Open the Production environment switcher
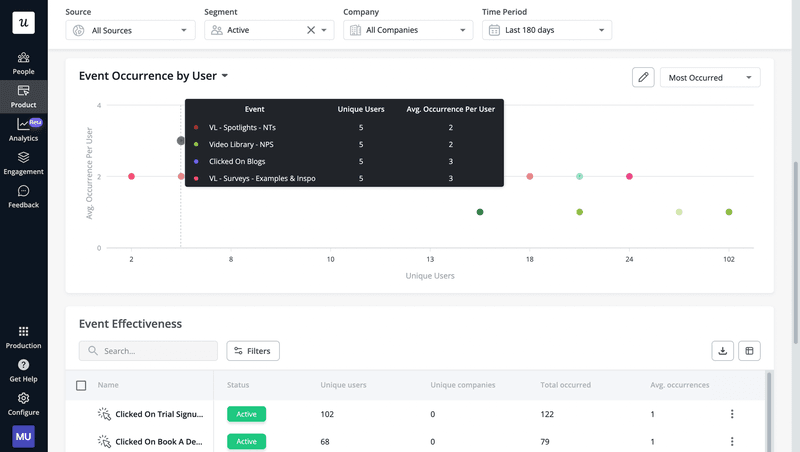This screenshot has width=800, height=452. [23, 337]
